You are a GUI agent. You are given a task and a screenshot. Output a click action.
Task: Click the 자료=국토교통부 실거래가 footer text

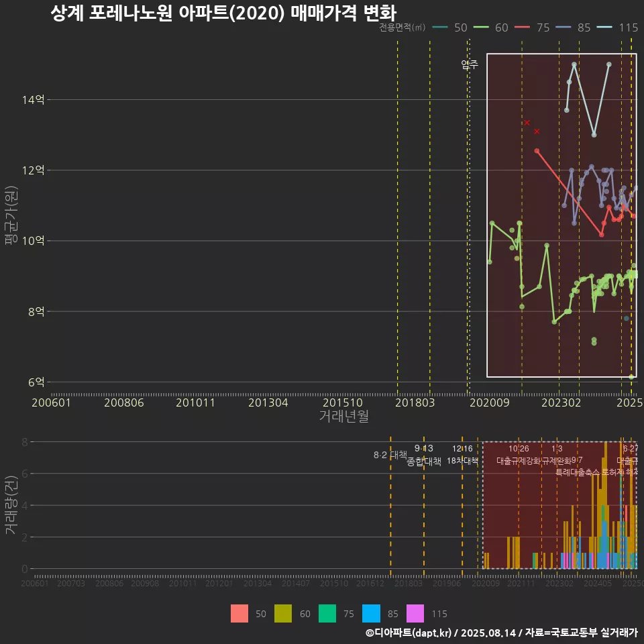[x=581, y=633]
